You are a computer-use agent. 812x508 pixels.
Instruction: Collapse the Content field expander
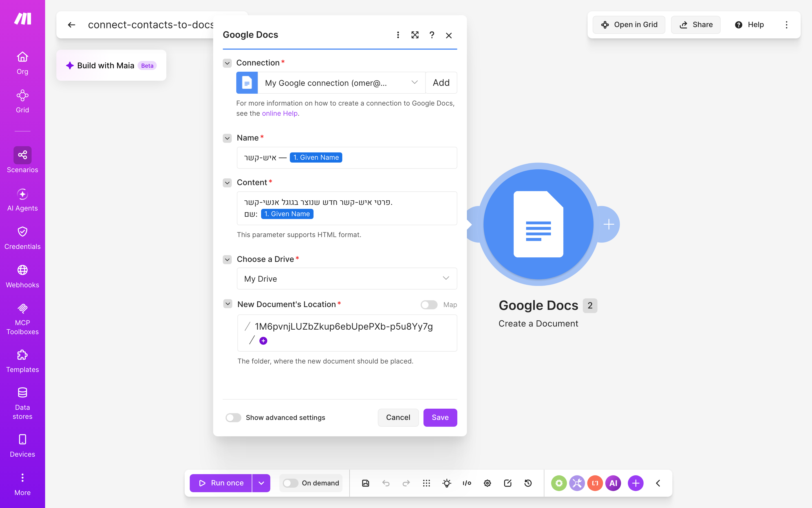[227, 183]
